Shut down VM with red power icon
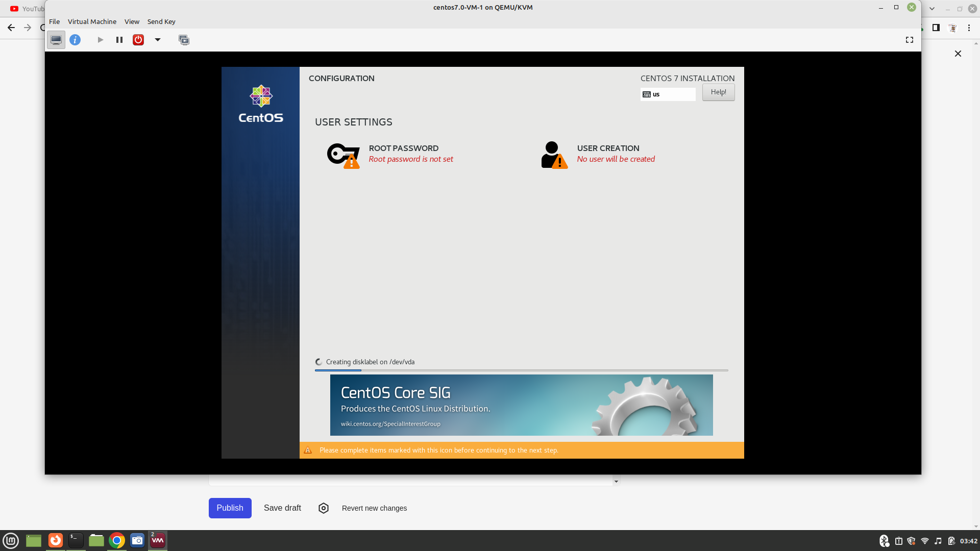Screen dimensions: 980x551 (138, 40)
